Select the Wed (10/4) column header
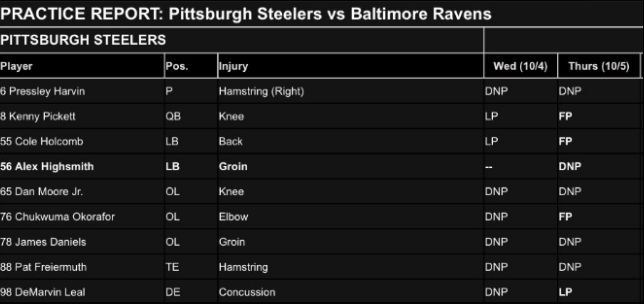Image resolution: width=644 pixels, height=304 pixels. [x=520, y=66]
